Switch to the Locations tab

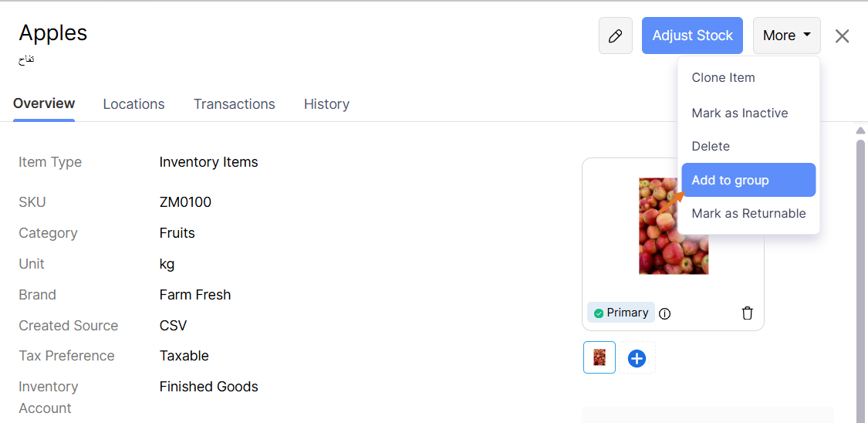click(x=133, y=104)
